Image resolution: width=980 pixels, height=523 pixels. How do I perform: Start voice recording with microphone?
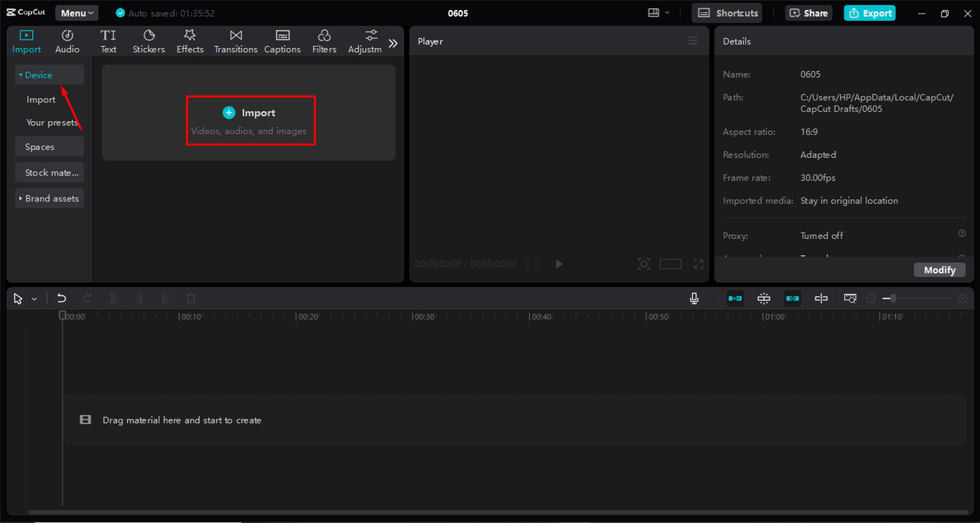tap(694, 299)
